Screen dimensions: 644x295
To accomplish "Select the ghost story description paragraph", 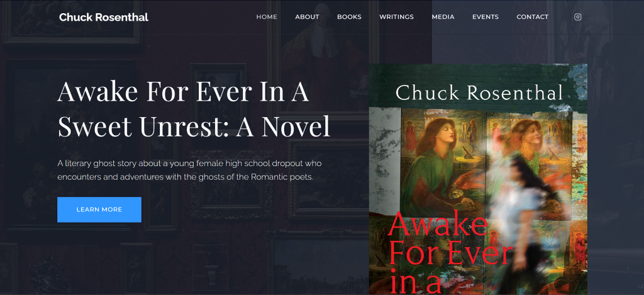I will [x=189, y=170].
